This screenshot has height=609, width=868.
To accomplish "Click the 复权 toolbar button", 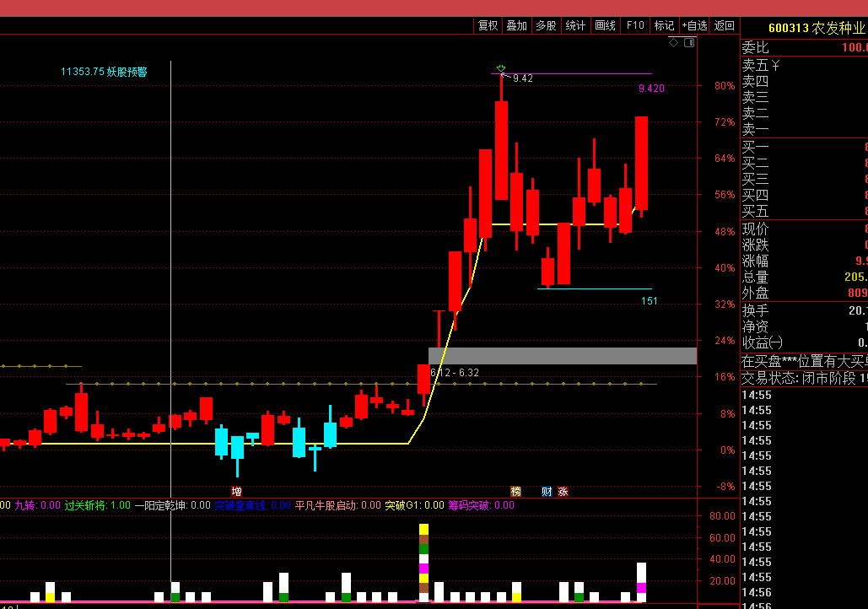I will point(488,25).
